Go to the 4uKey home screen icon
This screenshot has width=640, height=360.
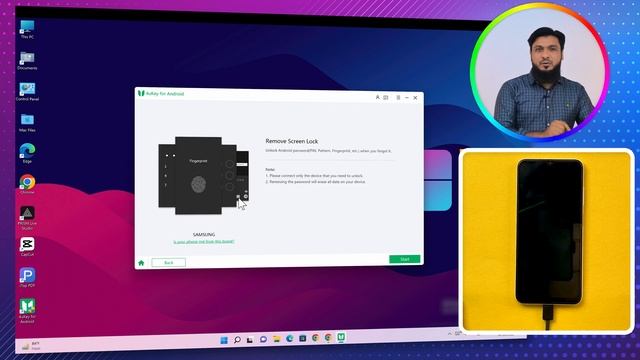pyautogui.click(x=141, y=263)
